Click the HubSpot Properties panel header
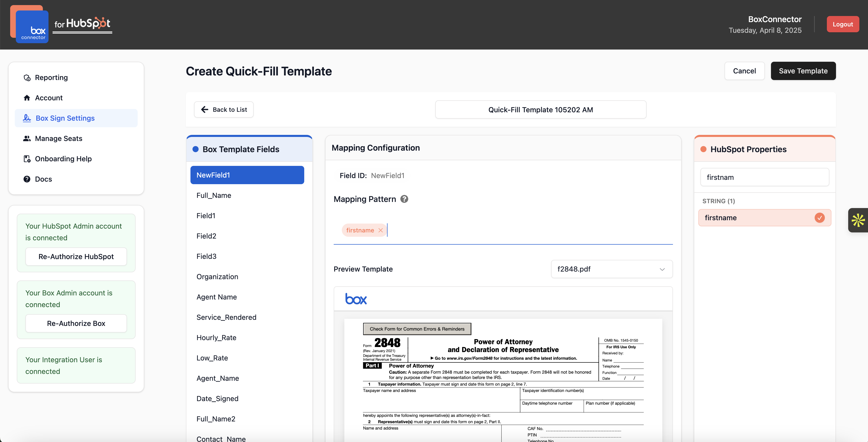This screenshot has width=868, height=442. [x=765, y=149]
